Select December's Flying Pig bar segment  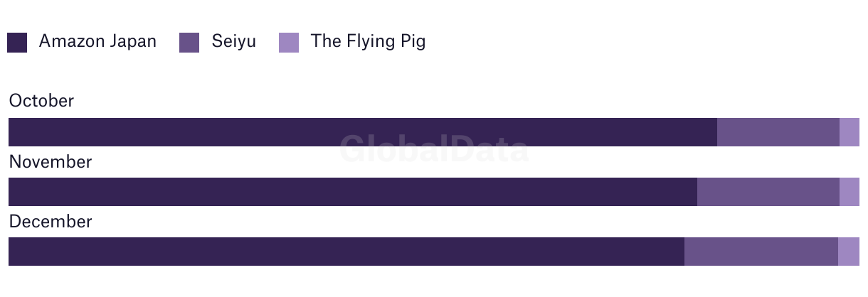(x=849, y=252)
